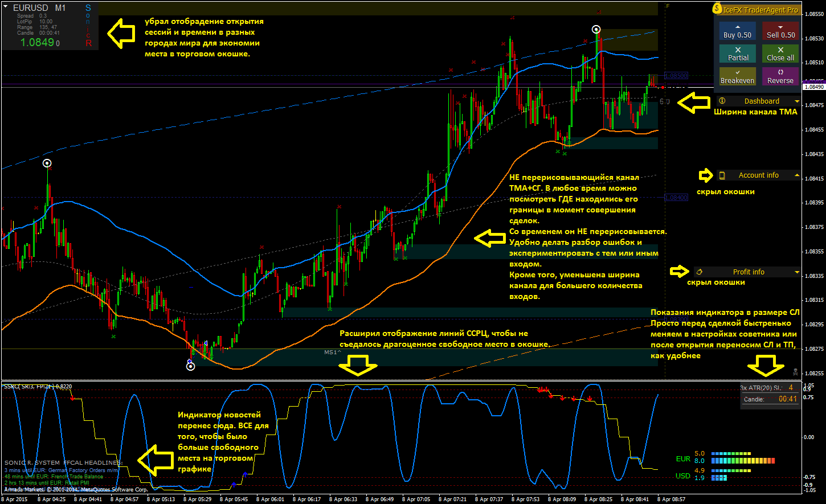Click the SONIC R. SYSTEM FFCAL HEADLINES title
This screenshot has width=826, height=504.
click(63, 462)
